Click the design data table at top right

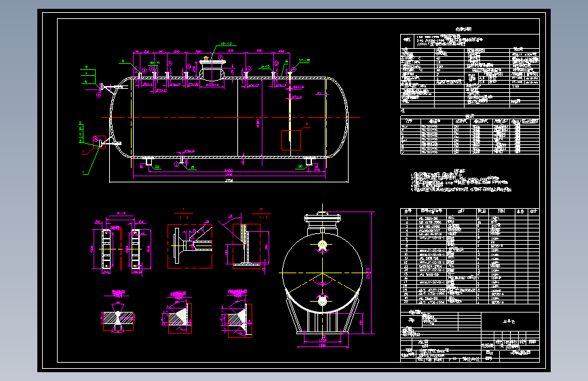470,70
